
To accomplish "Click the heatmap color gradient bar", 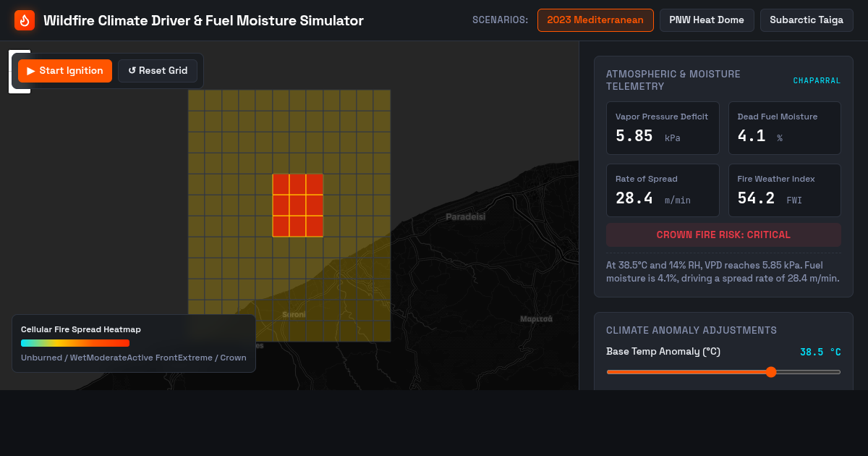I will pyautogui.click(x=75, y=343).
